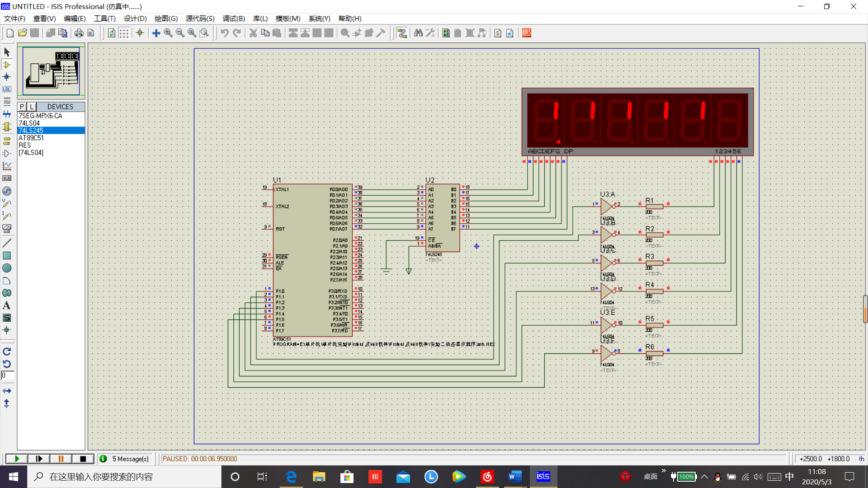Screen dimensions: 868x488
Task: Click into the rotation angle field
Action: pyautogui.click(x=8, y=375)
